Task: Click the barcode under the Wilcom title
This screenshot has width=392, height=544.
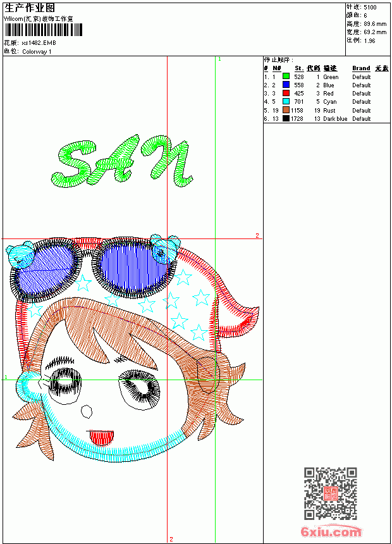Action: point(44,30)
